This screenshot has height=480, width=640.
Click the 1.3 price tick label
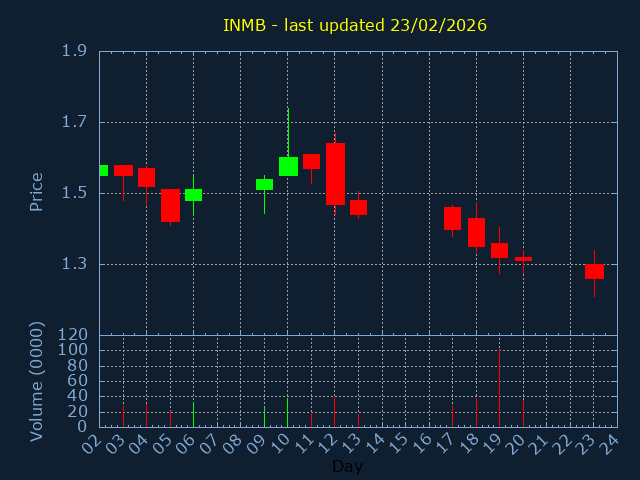point(73,264)
